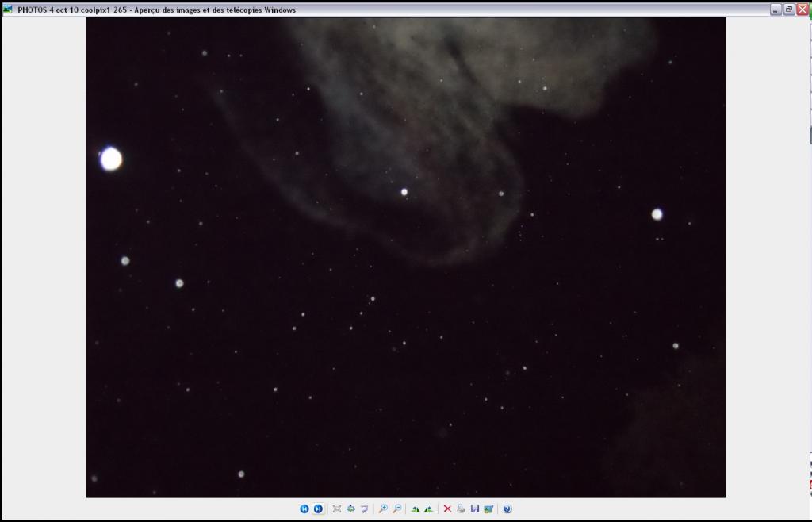Go to the next image

[x=319, y=509]
